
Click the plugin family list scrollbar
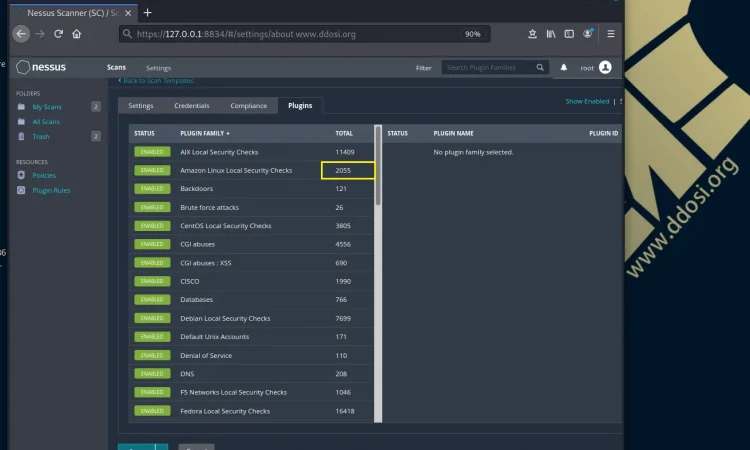tap(378, 165)
